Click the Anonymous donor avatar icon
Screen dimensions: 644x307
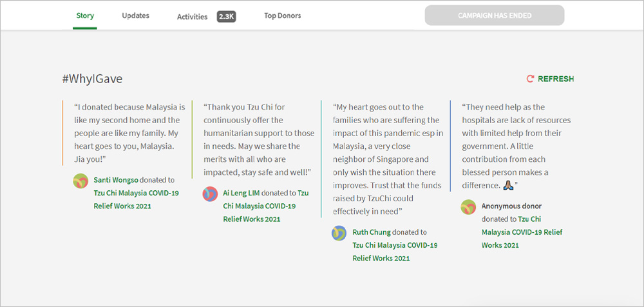click(x=468, y=207)
